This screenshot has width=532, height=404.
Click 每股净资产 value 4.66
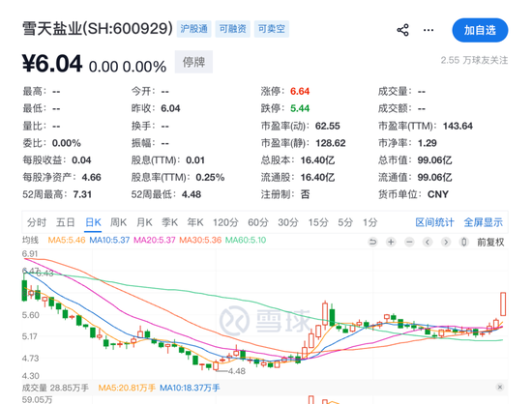[x=91, y=177]
